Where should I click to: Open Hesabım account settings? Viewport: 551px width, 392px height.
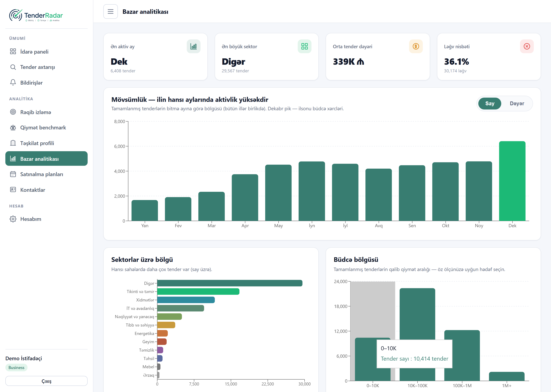46,219
